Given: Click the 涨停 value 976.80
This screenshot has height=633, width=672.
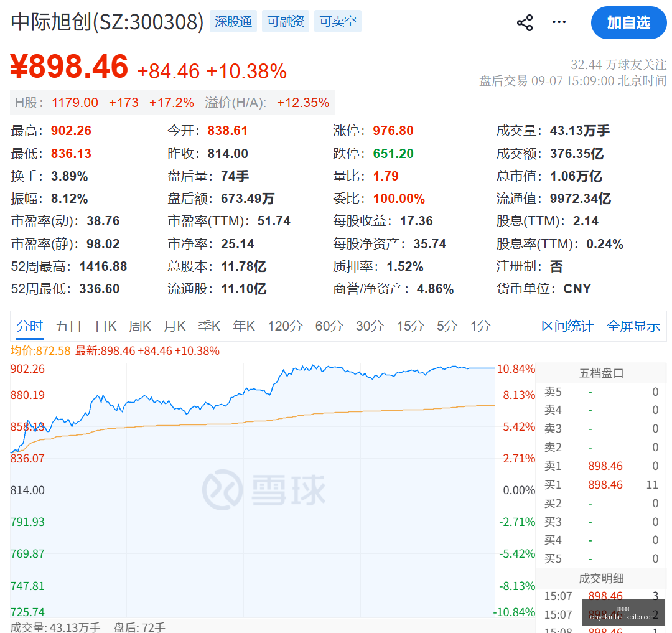Looking at the screenshot, I should [x=393, y=131].
